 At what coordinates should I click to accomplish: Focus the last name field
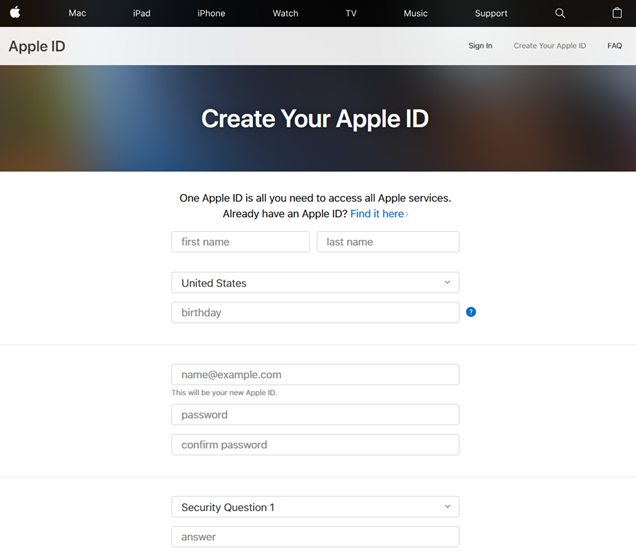[x=388, y=242]
